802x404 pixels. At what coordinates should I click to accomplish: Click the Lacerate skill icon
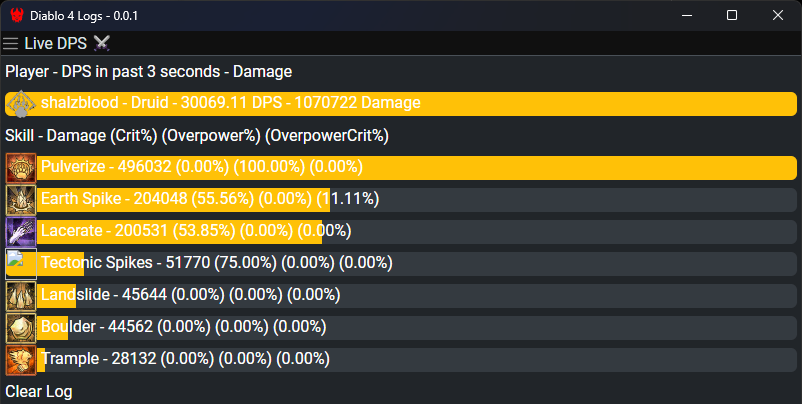click(x=21, y=232)
